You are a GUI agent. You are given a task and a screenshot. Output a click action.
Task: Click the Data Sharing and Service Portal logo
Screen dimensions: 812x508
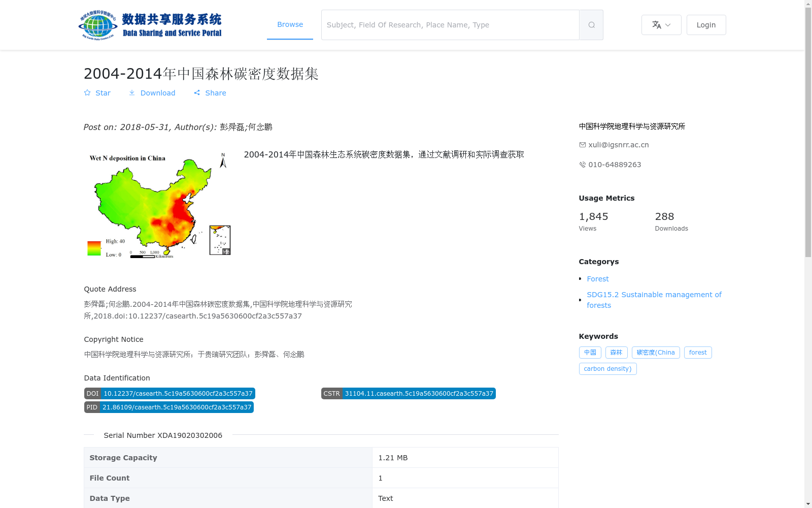tap(150, 25)
